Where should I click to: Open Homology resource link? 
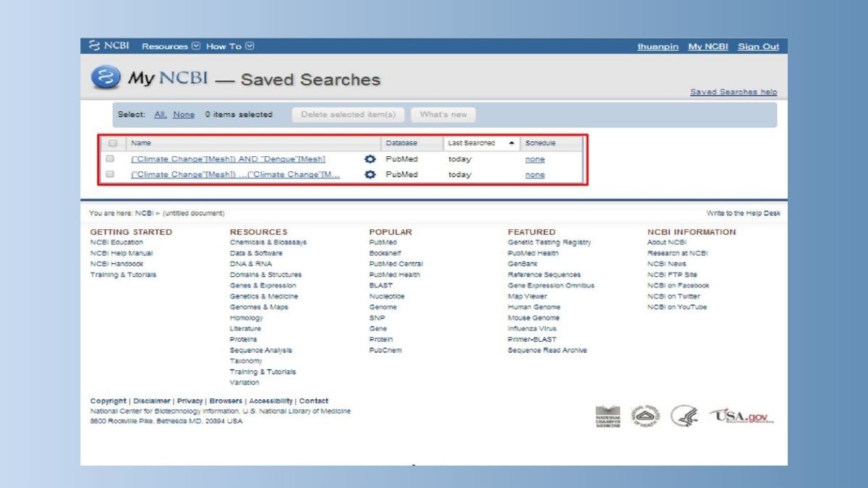247,318
